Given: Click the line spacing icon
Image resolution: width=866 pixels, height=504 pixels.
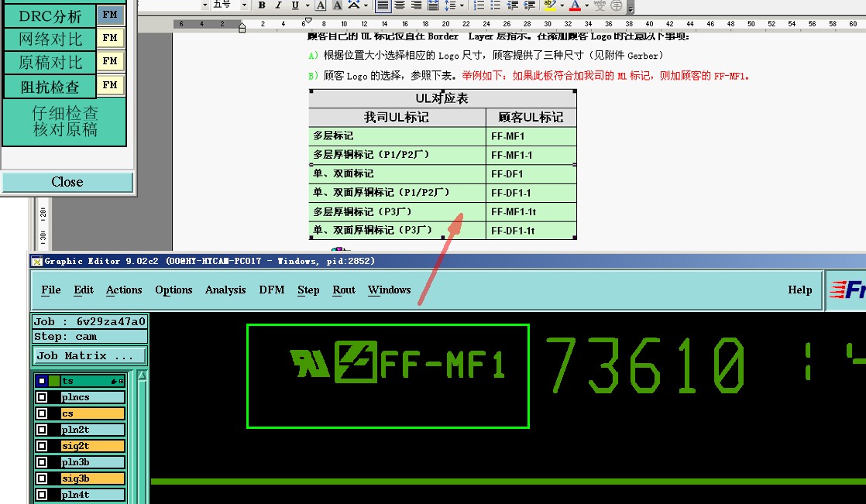Looking at the screenshot, I should 449,5.
